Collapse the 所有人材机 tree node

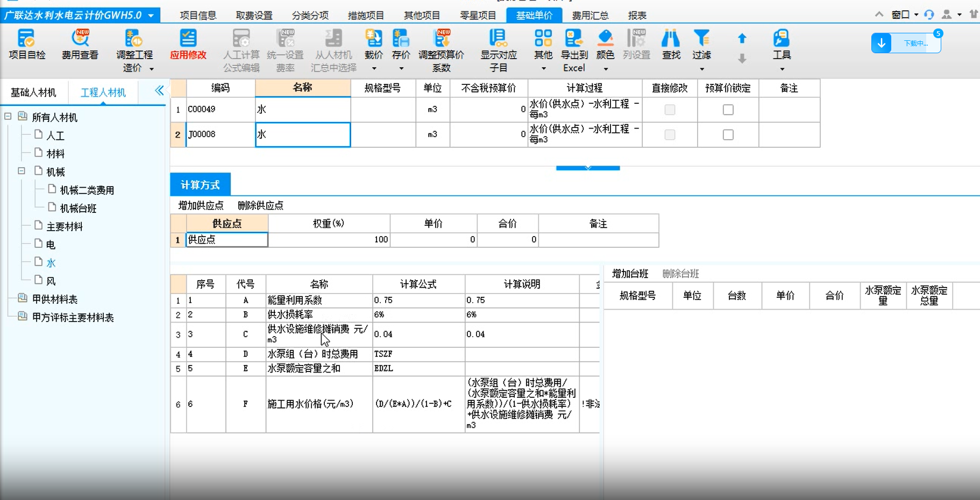(8, 116)
